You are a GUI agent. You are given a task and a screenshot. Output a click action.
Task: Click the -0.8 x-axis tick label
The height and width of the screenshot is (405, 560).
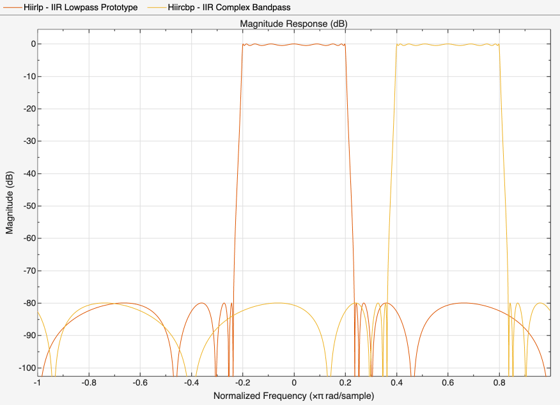(89, 382)
